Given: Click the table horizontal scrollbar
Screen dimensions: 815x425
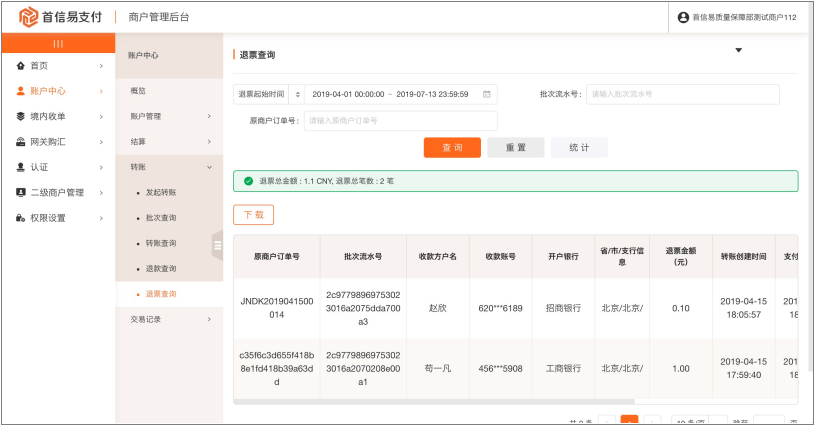Looking at the screenshot, I should (434, 402).
